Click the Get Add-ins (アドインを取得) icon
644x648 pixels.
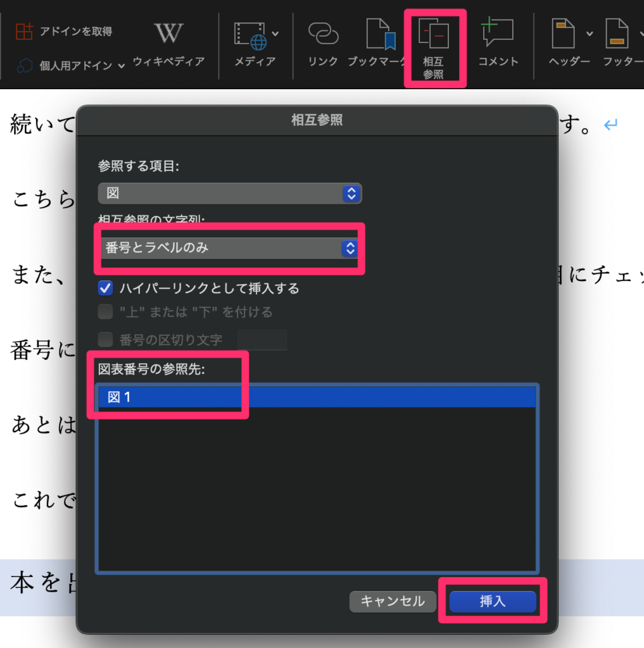[24, 32]
